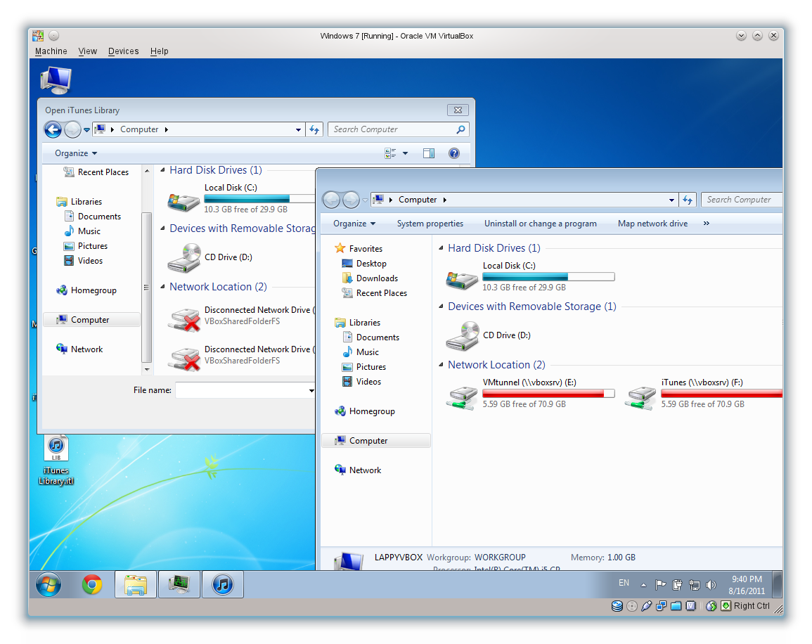
Task: Collapse the Hard Disk Drives group in Explorer
Action: (442, 248)
